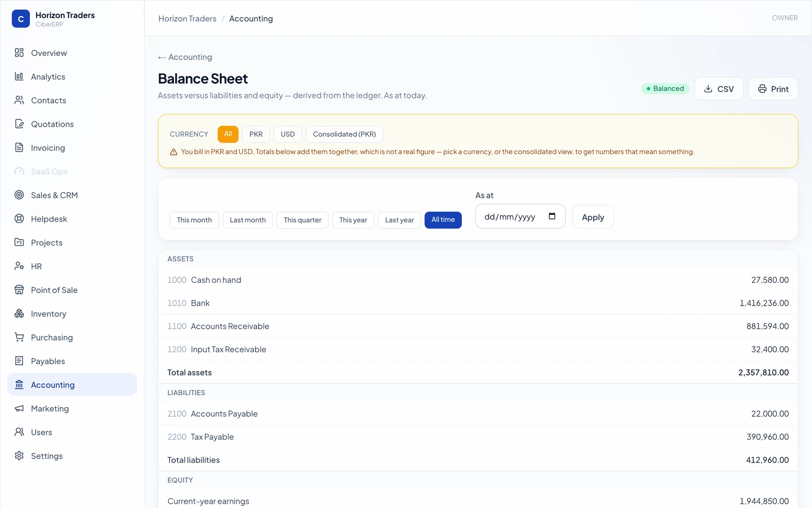This screenshot has width=812, height=508.
Task: Click the Quotations pencil-document icon
Action: pyautogui.click(x=19, y=124)
